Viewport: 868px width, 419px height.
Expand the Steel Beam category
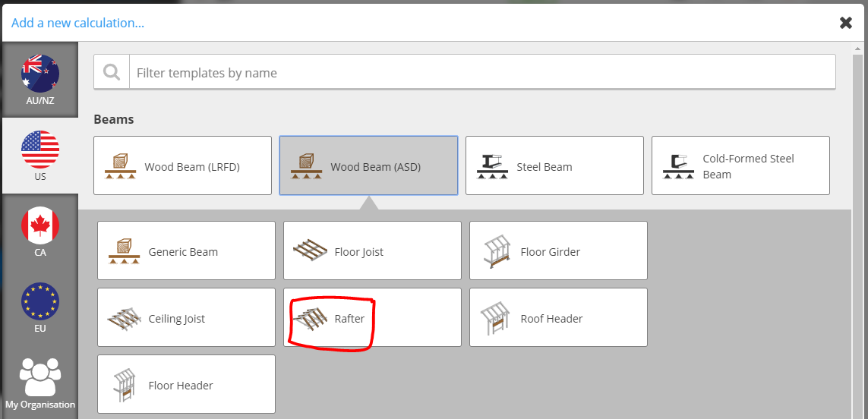pos(554,165)
